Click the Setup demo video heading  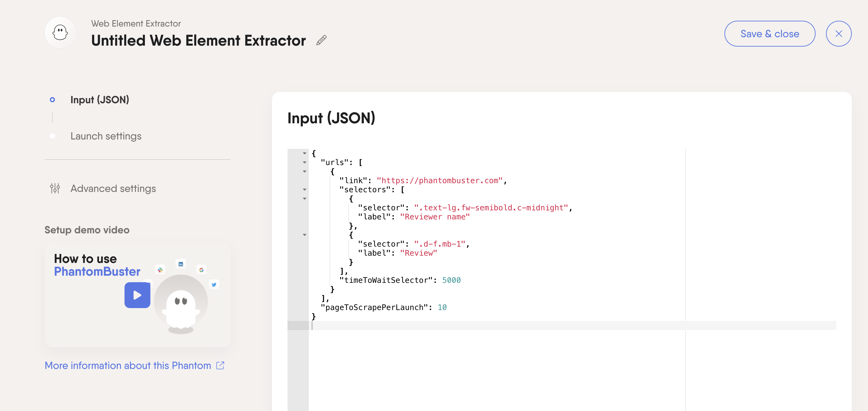click(x=87, y=230)
